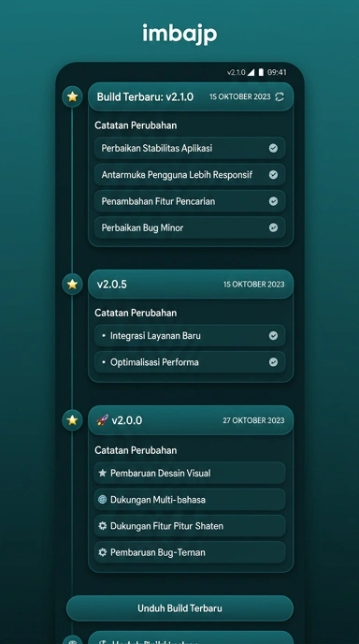Click the 09:41 clock in status bar
Viewport: 359px width, 644px height.
click(277, 72)
